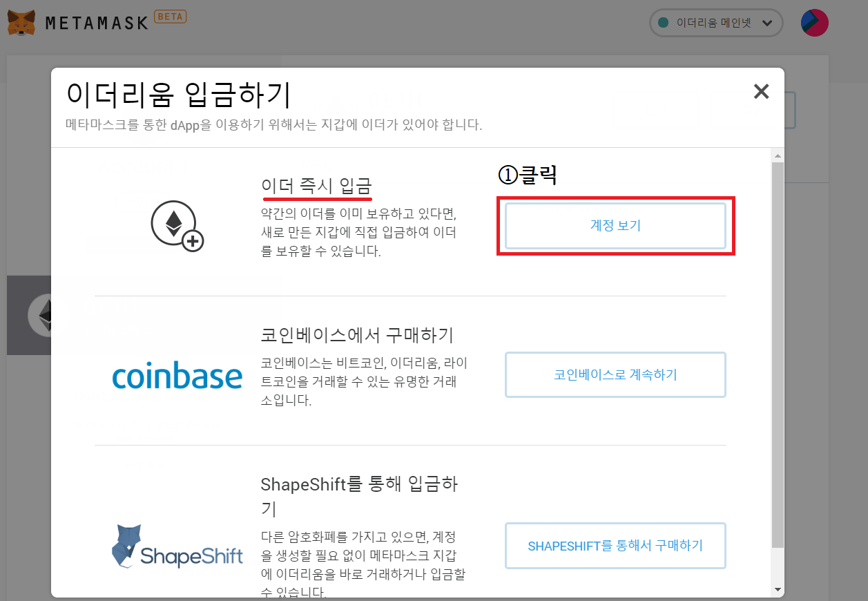Viewport: 868px width, 601px height.
Task: Click the MetaMask fox logo
Action: click(x=22, y=23)
